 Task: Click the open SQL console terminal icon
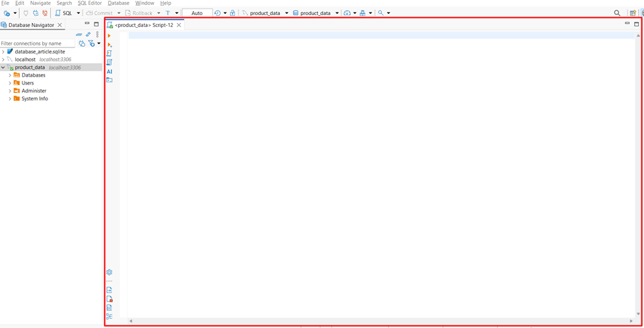click(109, 80)
